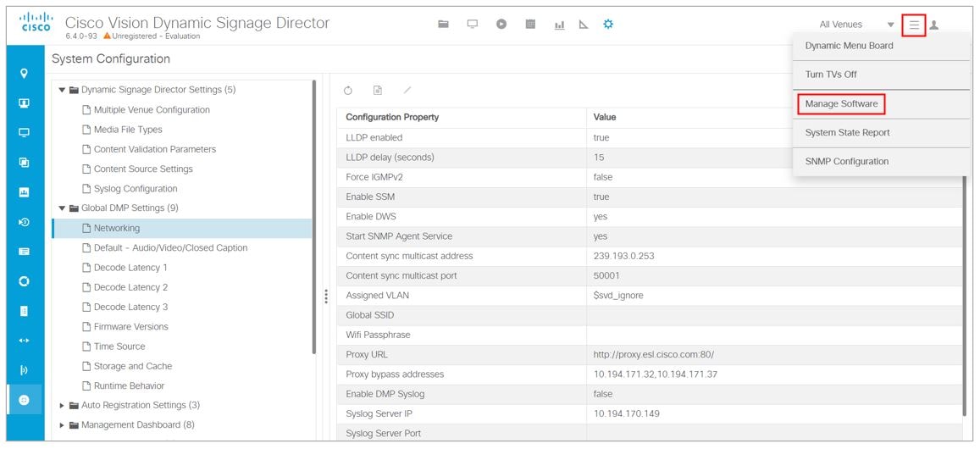Expand the Management Dashboard folder
The image size is (980, 449).
[x=62, y=425]
